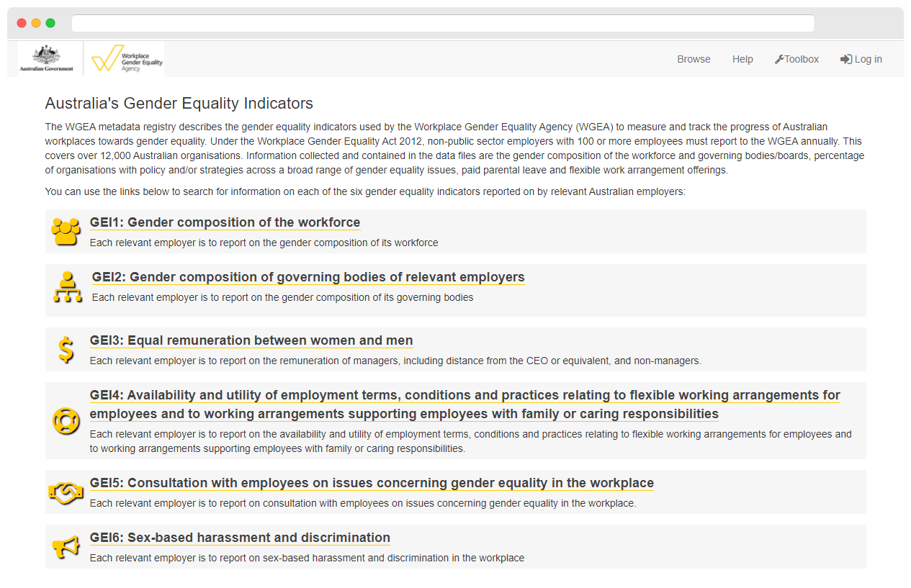Open GEI4 flexible working arrangements indicator link
The width and height of the screenshot is (911, 588).
(465, 404)
